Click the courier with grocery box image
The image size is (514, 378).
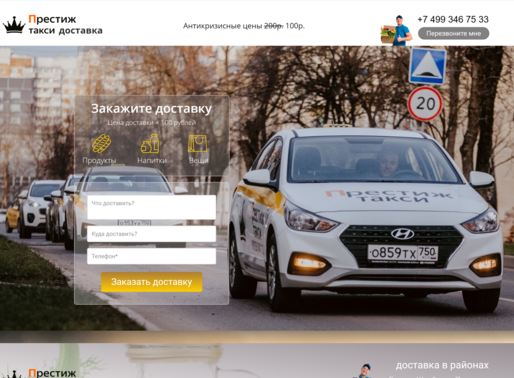coord(396,30)
